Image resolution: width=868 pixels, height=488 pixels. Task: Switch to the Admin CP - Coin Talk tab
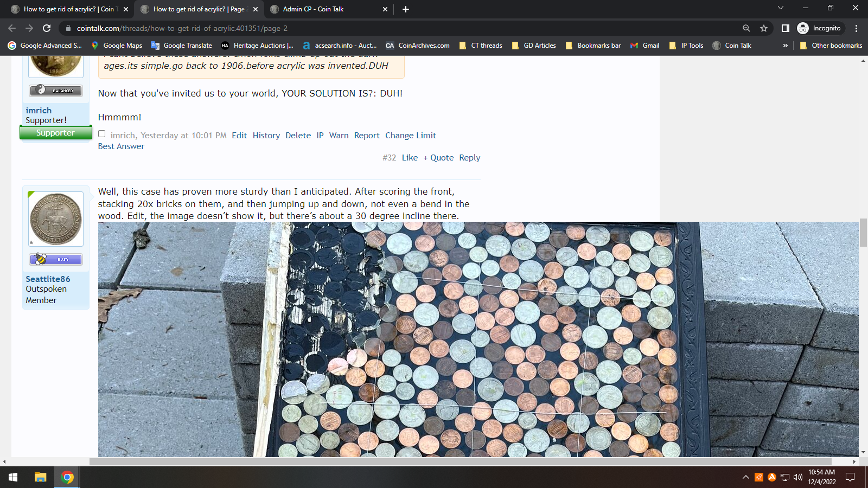(313, 9)
